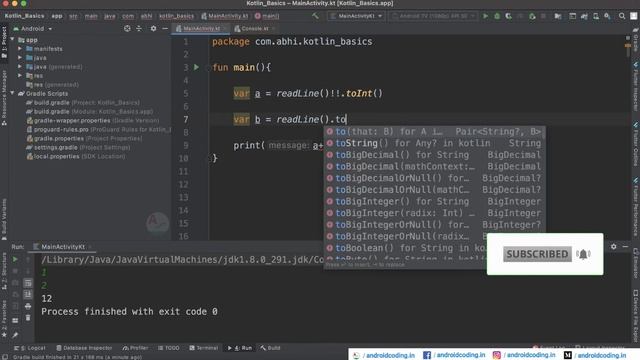The height and width of the screenshot is (360, 640).
Task: Open the Database Inspector tab
Action: tap(84, 348)
